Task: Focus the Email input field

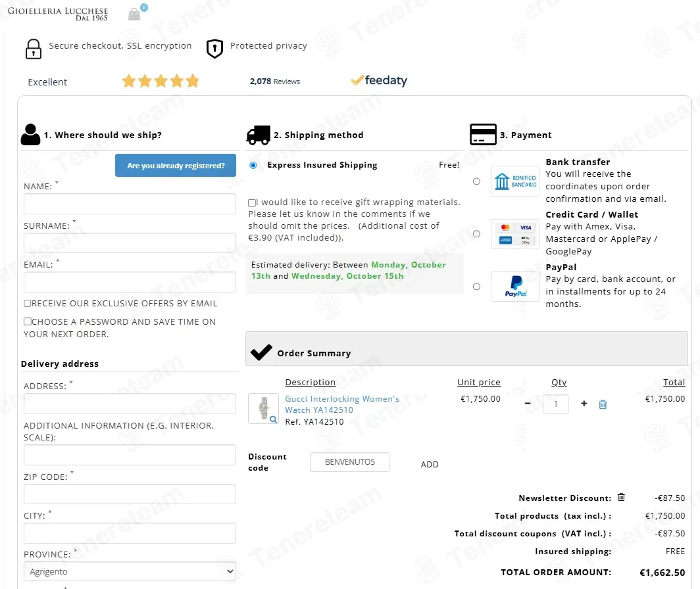Action: coord(130,282)
